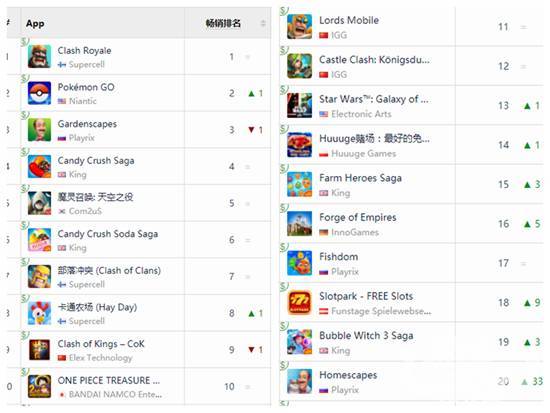Sort by the 畅销排名 column arrows
550x413 pixels.
(x=263, y=24)
